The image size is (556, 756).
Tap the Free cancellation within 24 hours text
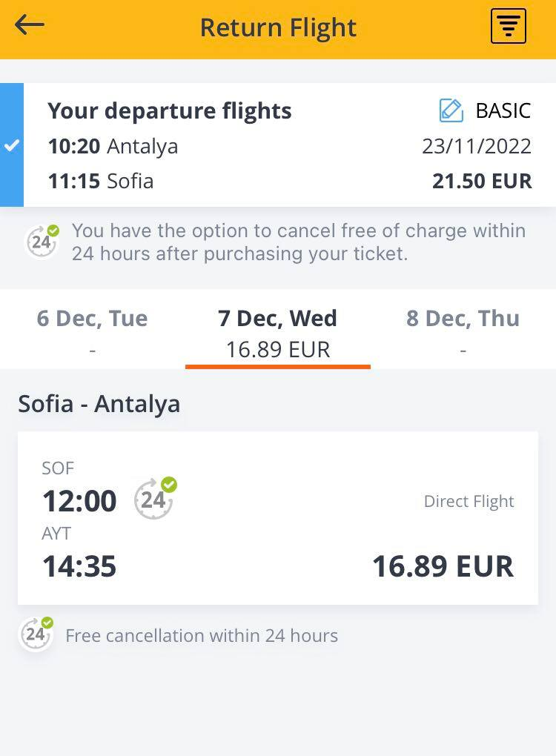tap(202, 635)
